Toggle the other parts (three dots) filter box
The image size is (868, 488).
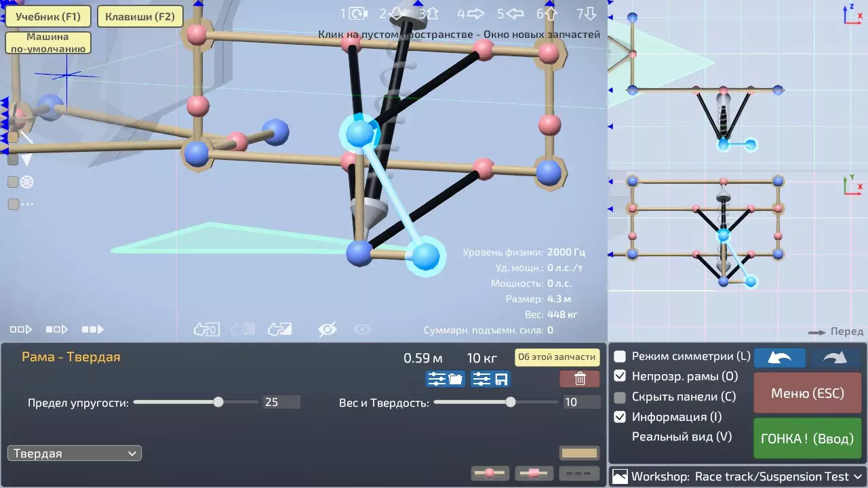click(x=13, y=204)
